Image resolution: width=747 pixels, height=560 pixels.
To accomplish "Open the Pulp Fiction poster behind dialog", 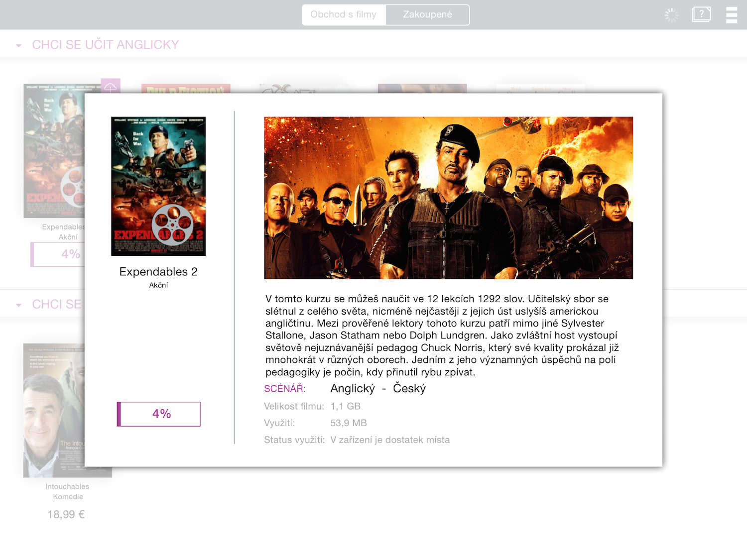I will (186, 89).
